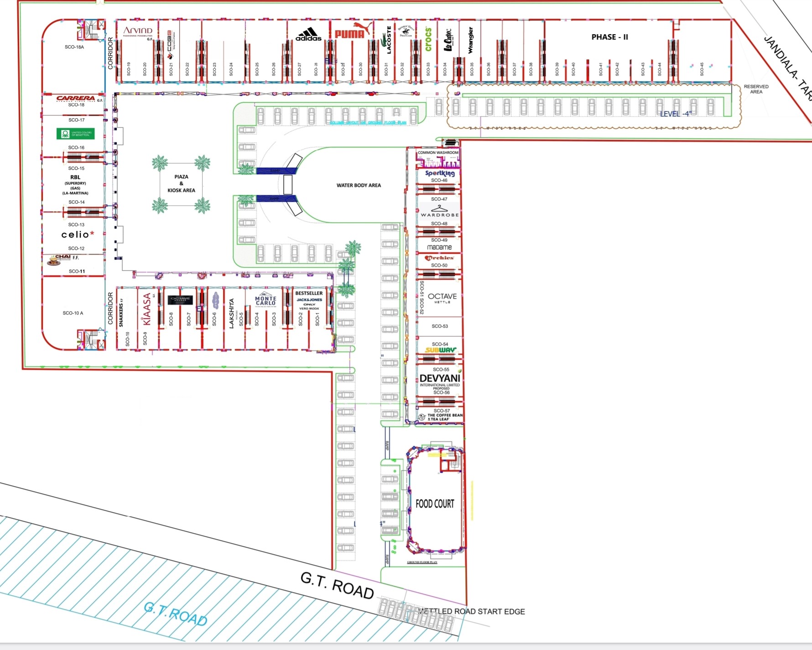
Task: Click the Arvind brand logo
Action: (x=138, y=32)
